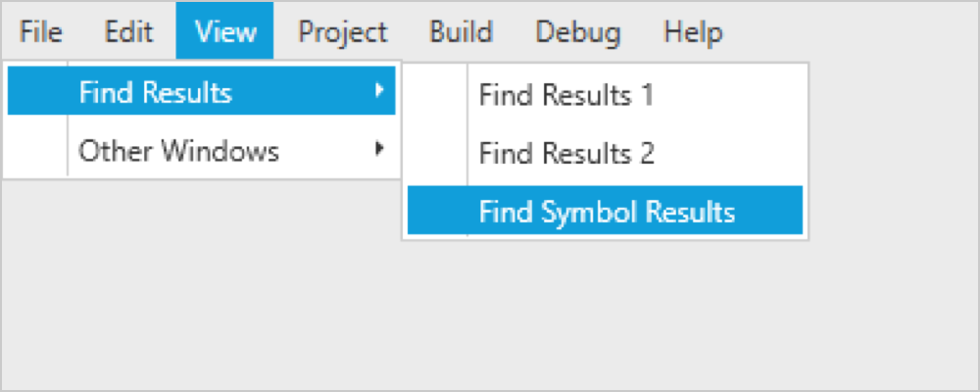The height and width of the screenshot is (392, 980).
Task: Open the Project menu
Action: coord(343,32)
